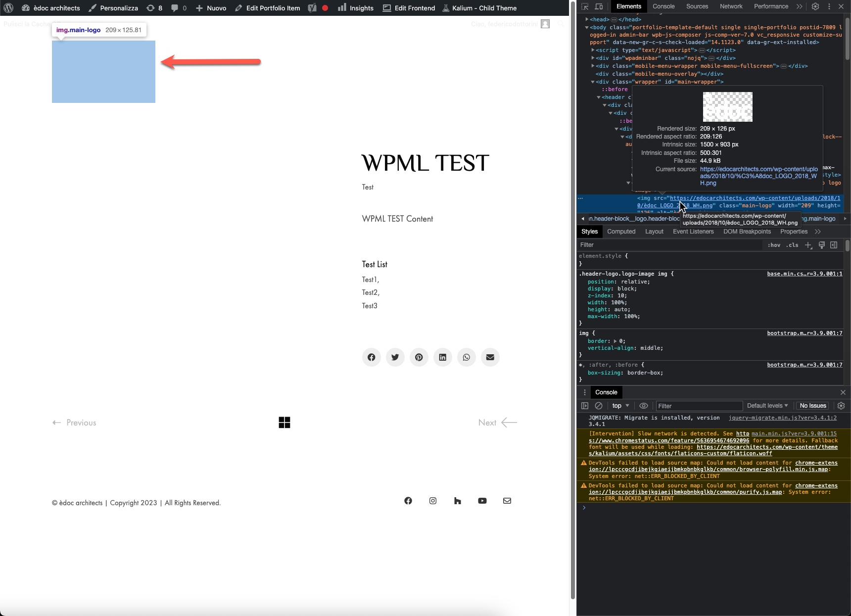The image size is (851, 616).
Task: Expand the script text/javascript node
Action: tap(593, 50)
